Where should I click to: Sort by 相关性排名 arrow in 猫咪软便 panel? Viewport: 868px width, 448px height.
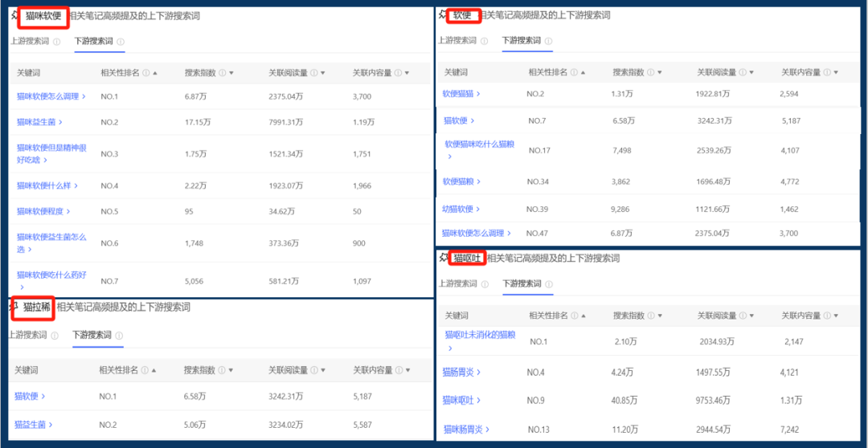click(x=154, y=73)
